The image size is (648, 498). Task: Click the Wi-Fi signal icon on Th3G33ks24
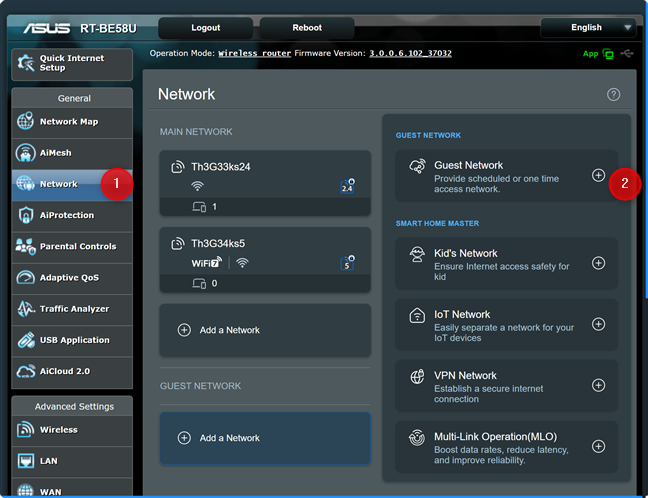[x=198, y=186]
